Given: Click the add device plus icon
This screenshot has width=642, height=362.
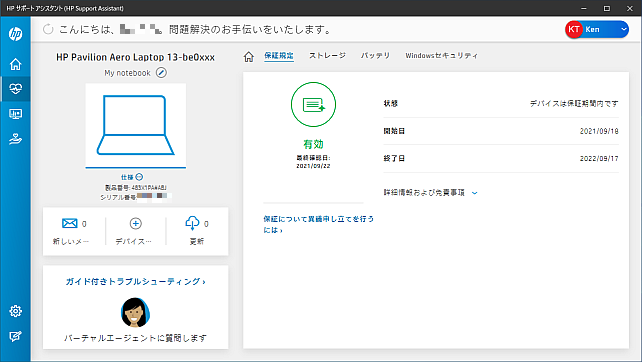Looking at the screenshot, I should pyautogui.click(x=136, y=223).
